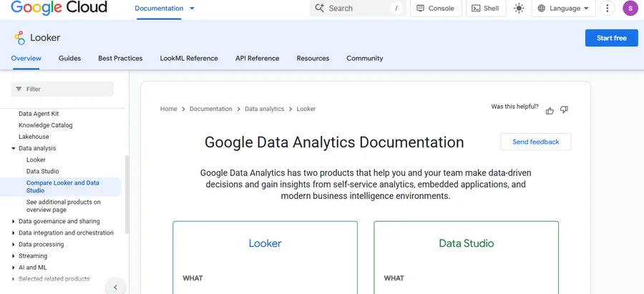644x294 pixels.
Task: Click the Filter lines icon in sidebar
Action: (19, 89)
